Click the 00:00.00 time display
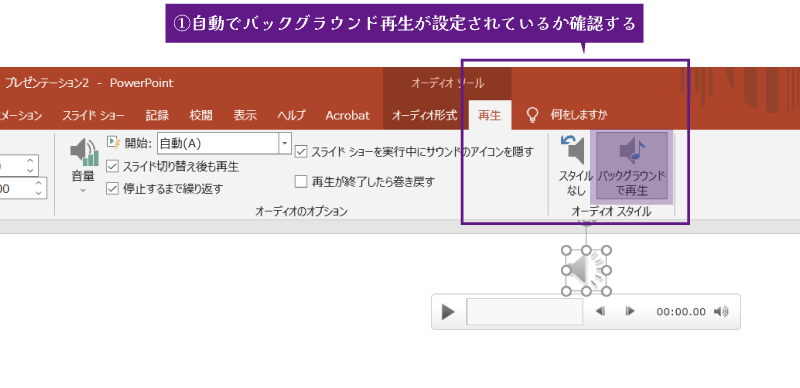Image resolution: width=800 pixels, height=388 pixels. click(x=681, y=311)
